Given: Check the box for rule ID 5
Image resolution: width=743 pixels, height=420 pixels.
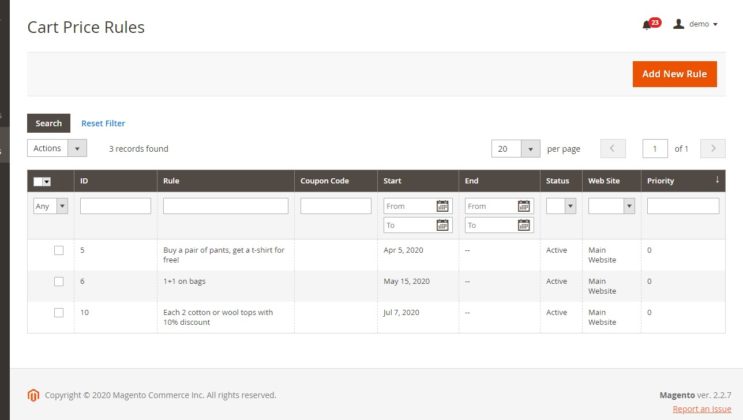Looking at the screenshot, I should pos(59,250).
